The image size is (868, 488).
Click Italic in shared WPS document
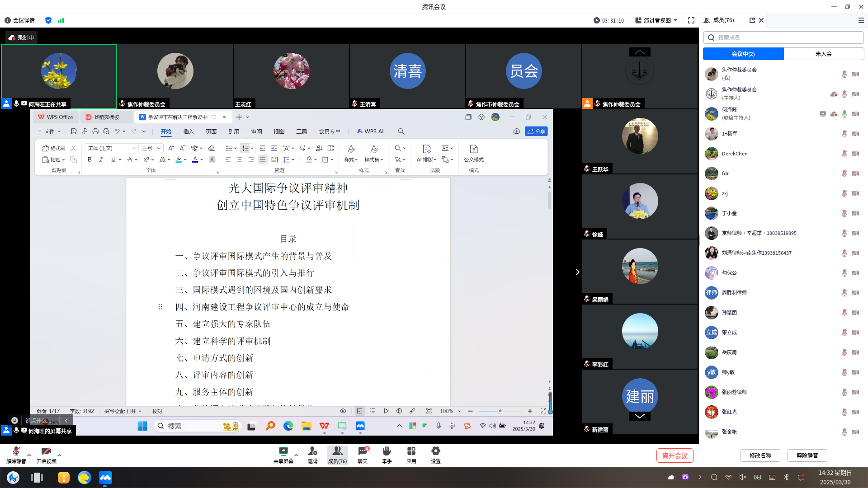pyautogui.click(x=101, y=160)
